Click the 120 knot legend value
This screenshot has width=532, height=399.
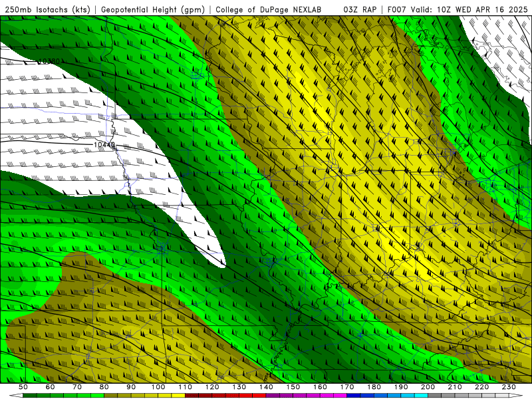pos(212,387)
